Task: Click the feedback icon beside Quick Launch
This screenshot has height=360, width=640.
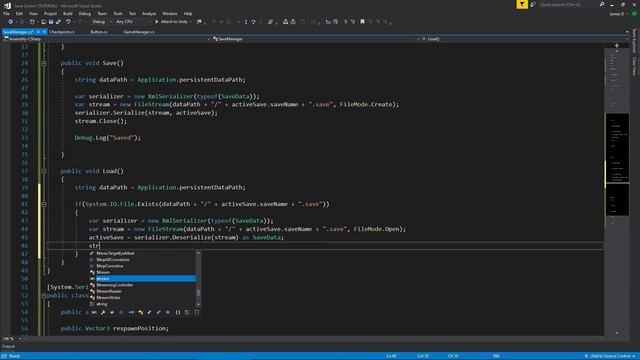Action: (533, 4)
